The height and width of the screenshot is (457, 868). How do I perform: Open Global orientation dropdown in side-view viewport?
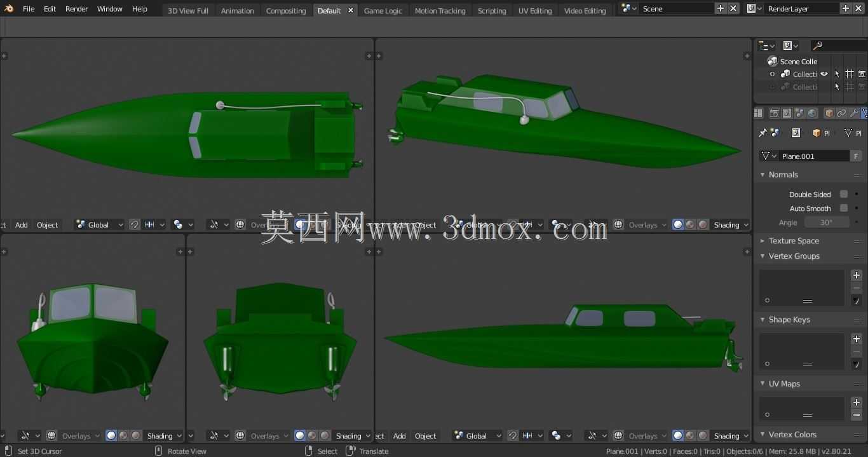click(x=477, y=436)
